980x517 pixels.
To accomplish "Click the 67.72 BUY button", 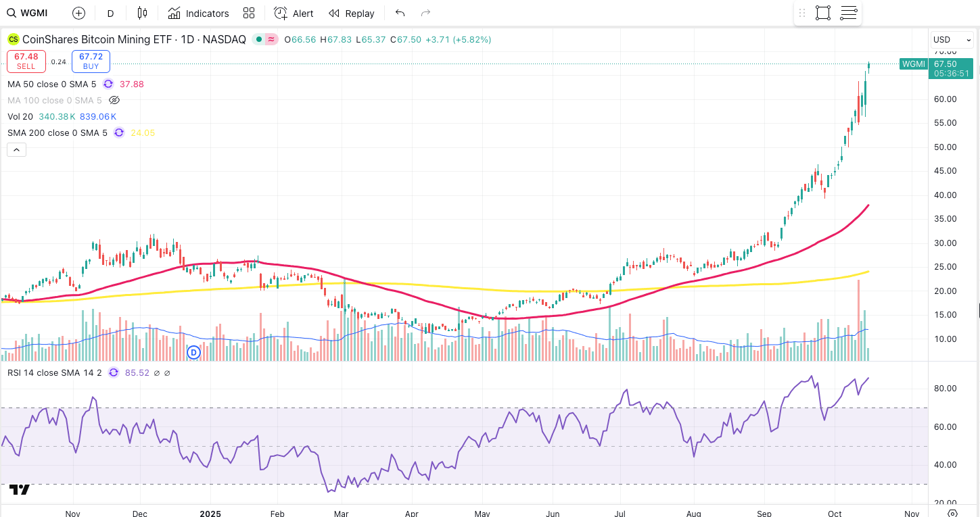I will [91, 61].
